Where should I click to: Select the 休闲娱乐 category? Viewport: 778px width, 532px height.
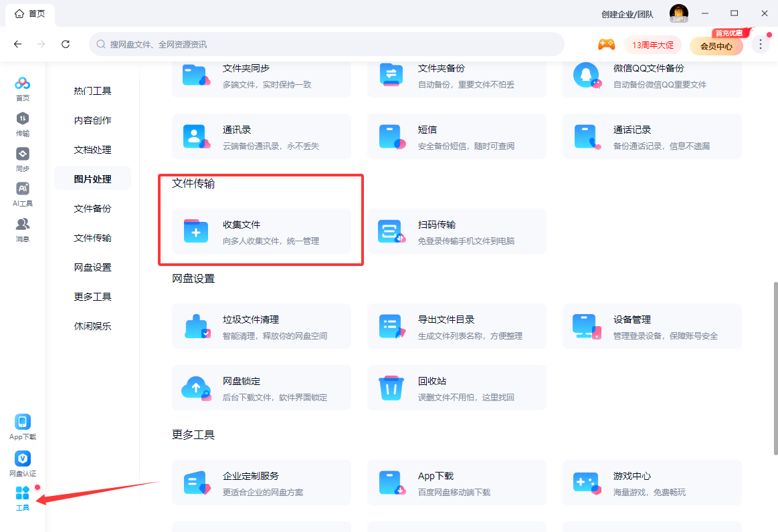92,325
